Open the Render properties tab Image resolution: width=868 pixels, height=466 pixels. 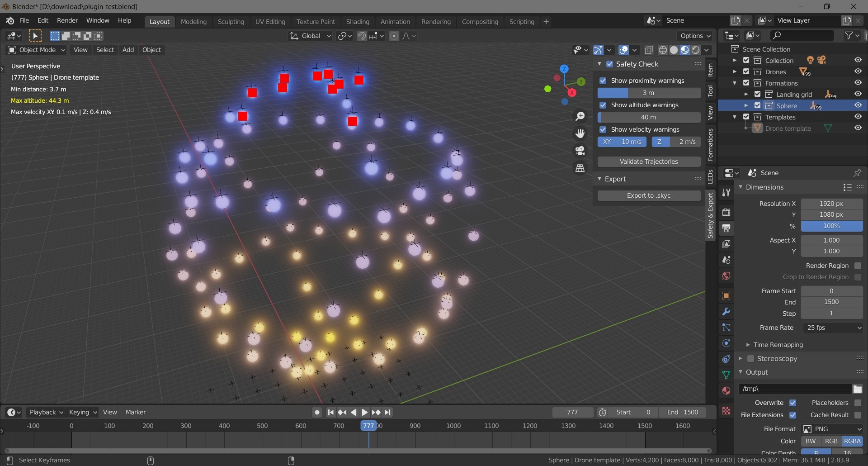coord(726,211)
